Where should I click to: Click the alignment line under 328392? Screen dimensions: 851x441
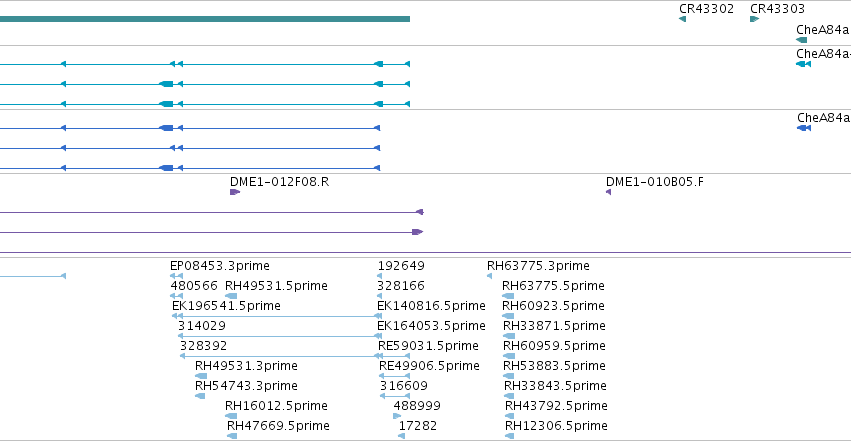point(279,356)
